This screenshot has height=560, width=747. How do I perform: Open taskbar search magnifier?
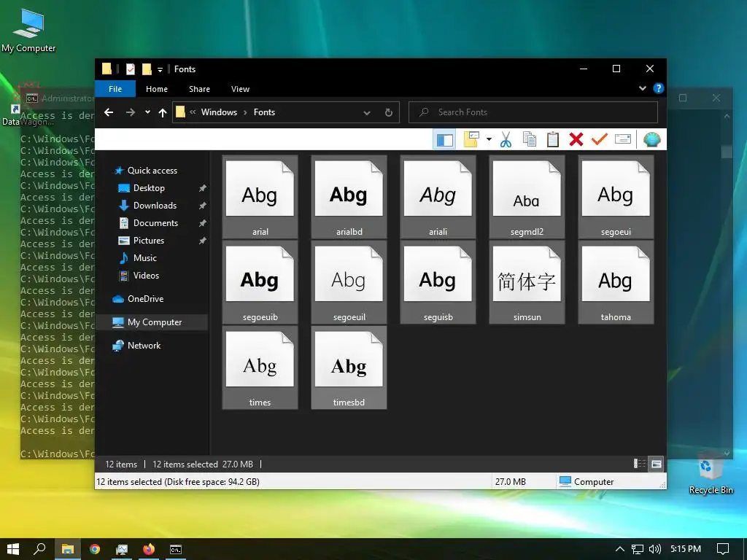pos(39,549)
